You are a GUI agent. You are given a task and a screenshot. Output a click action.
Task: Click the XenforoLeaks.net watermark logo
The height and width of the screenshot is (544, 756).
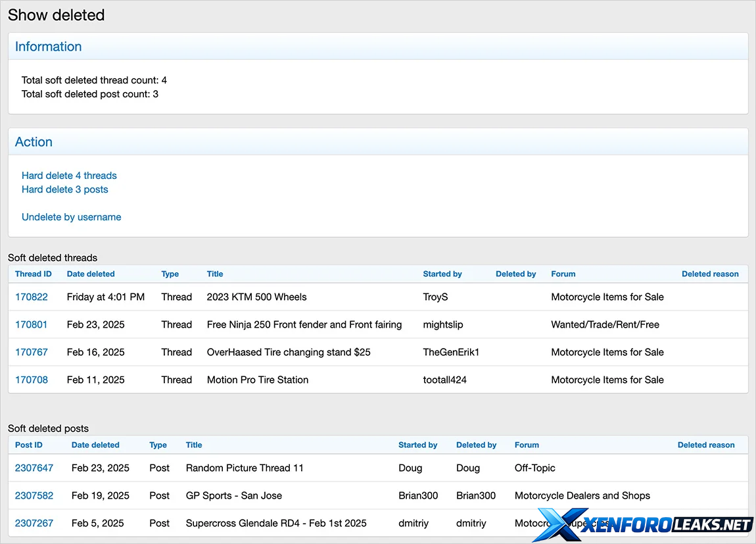pyautogui.click(x=644, y=524)
